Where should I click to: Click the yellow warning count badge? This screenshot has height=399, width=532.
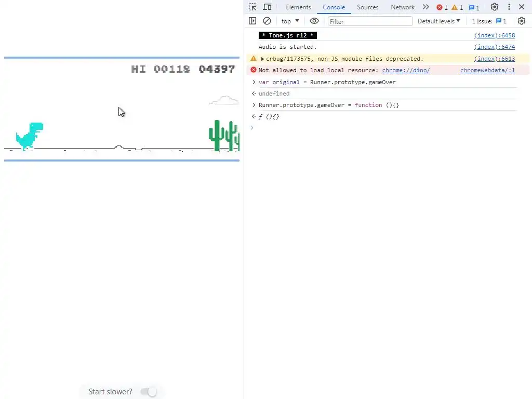pyautogui.click(x=457, y=7)
